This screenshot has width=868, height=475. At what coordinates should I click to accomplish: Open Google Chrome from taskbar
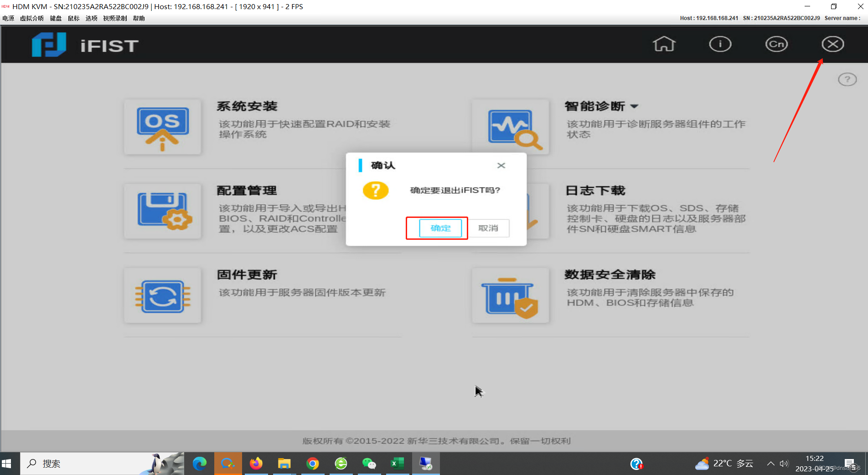pos(312,464)
